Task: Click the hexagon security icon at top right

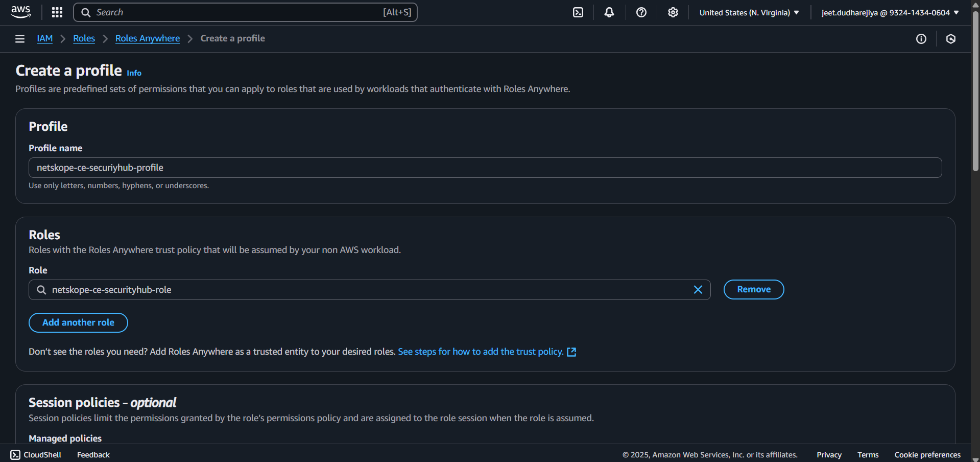Action: tap(951, 39)
